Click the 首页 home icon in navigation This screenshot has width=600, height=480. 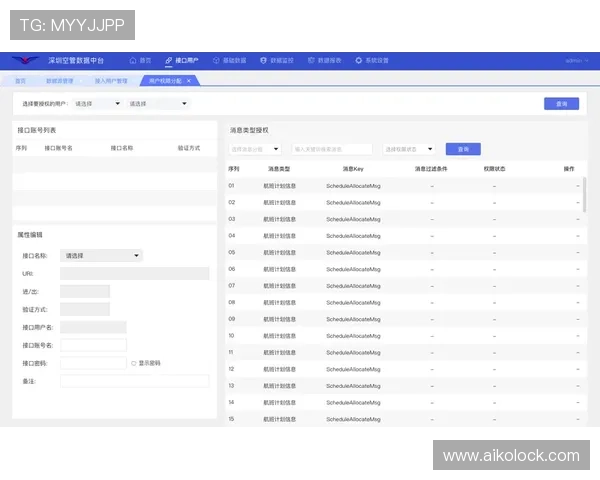pyautogui.click(x=133, y=60)
